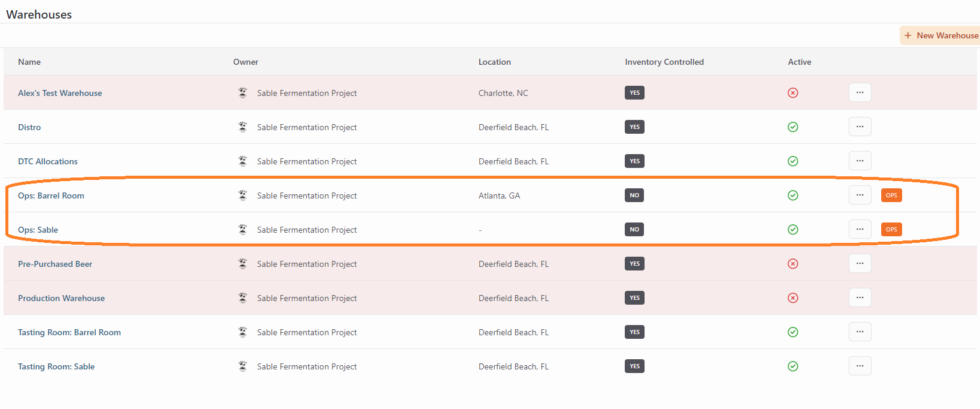Click inactive red X icon for Alex's Test Warehouse
Screen dimensions: 980x409
tap(793, 93)
